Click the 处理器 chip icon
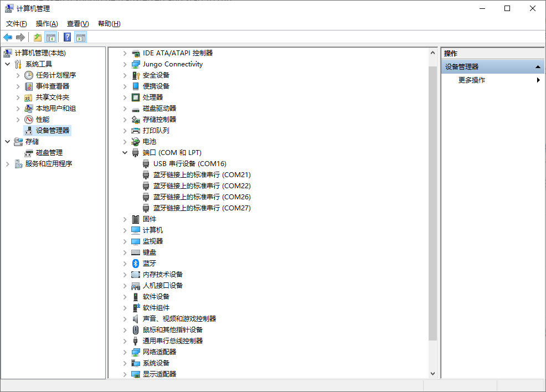 click(x=136, y=97)
